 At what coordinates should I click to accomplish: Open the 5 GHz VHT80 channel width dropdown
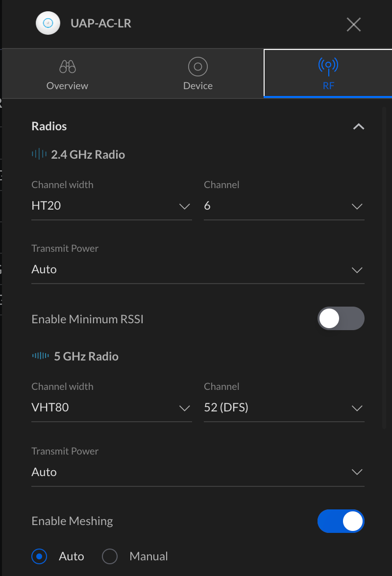(111, 408)
